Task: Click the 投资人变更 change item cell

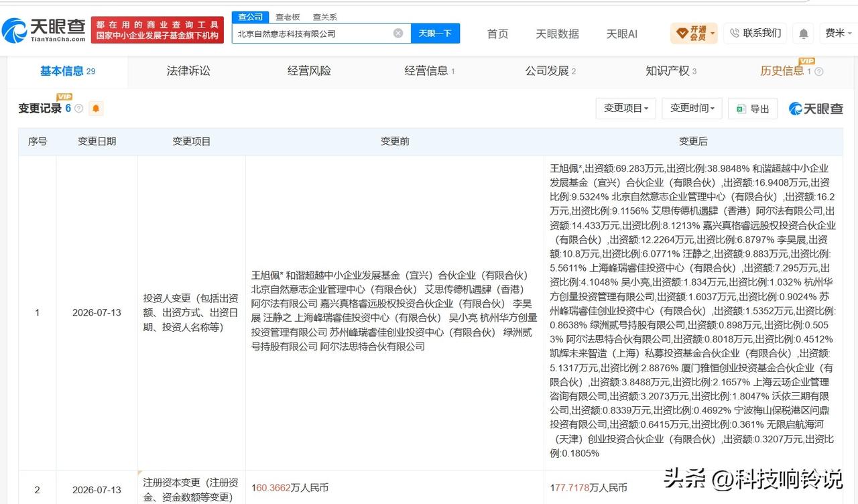Action: pyautogui.click(x=191, y=312)
